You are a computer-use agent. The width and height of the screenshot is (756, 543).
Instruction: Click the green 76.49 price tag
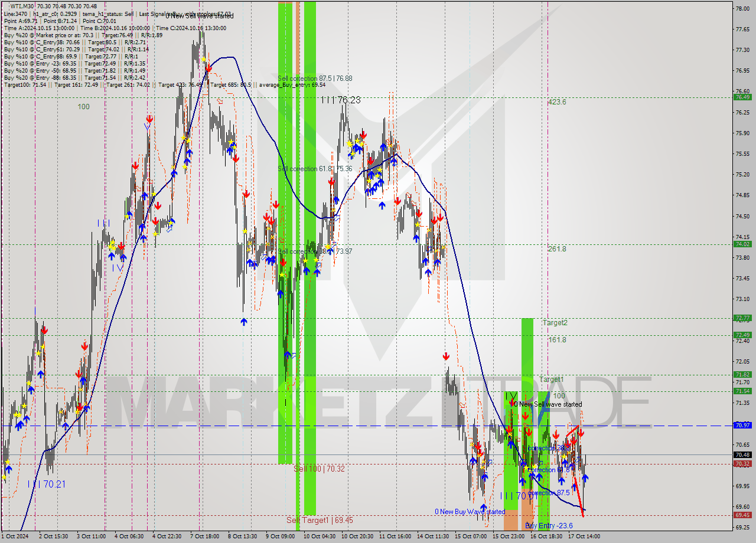pyautogui.click(x=742, y=97)
